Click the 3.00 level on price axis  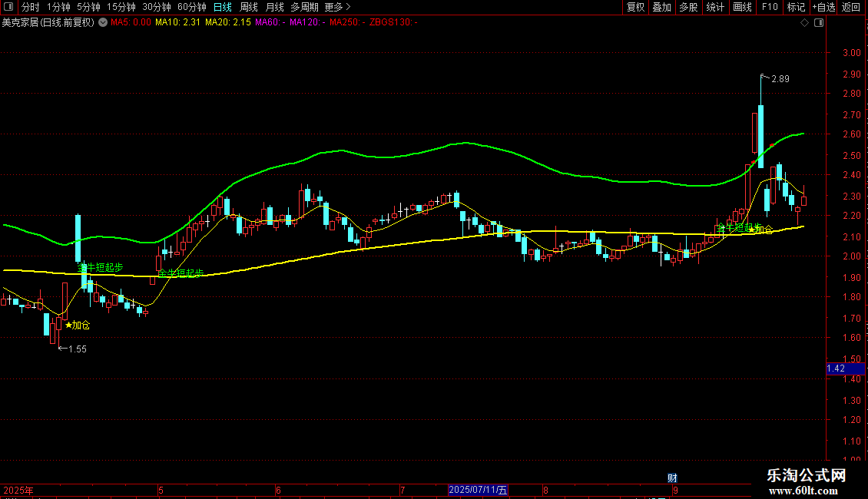click(x=851, y=53)
